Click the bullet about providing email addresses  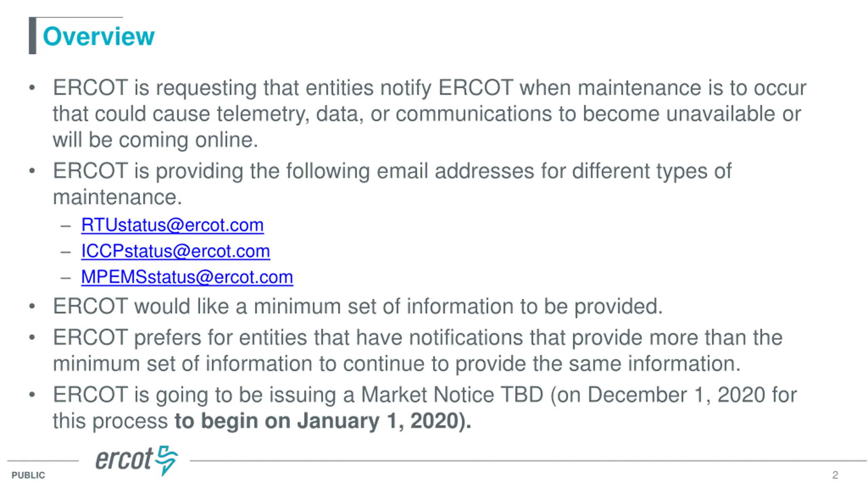pyautogui.click(x=392, y=183)
